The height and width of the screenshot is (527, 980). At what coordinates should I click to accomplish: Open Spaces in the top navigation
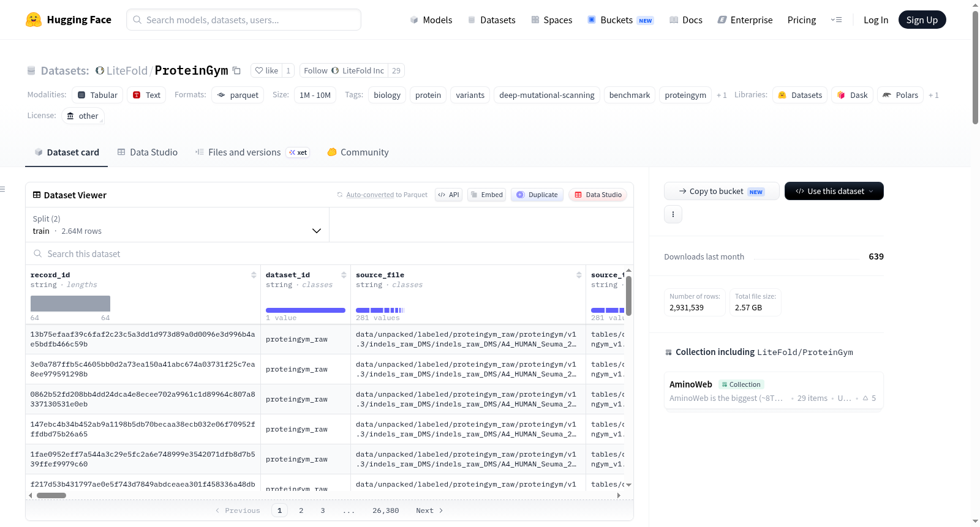pyautogui.click(x=552, y=20)
